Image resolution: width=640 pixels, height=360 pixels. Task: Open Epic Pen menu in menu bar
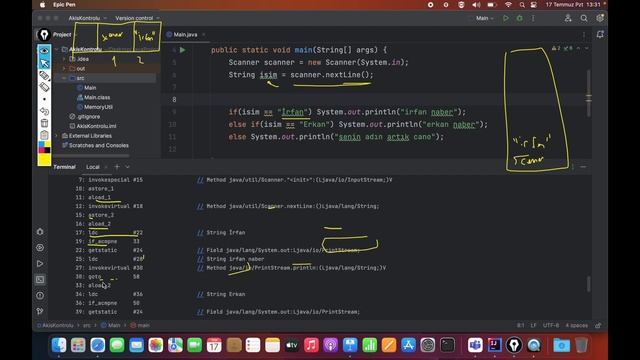(64, 4)
